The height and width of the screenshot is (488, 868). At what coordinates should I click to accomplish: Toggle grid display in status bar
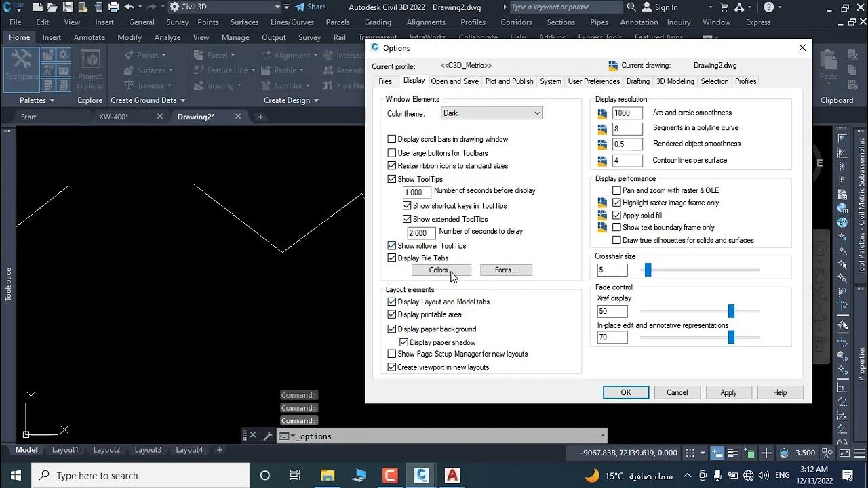pyautogui.click(x=690, y=453)
